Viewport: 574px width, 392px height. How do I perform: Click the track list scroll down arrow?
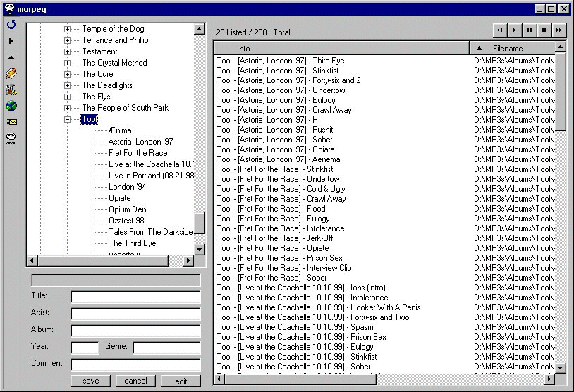pos(561,367)
